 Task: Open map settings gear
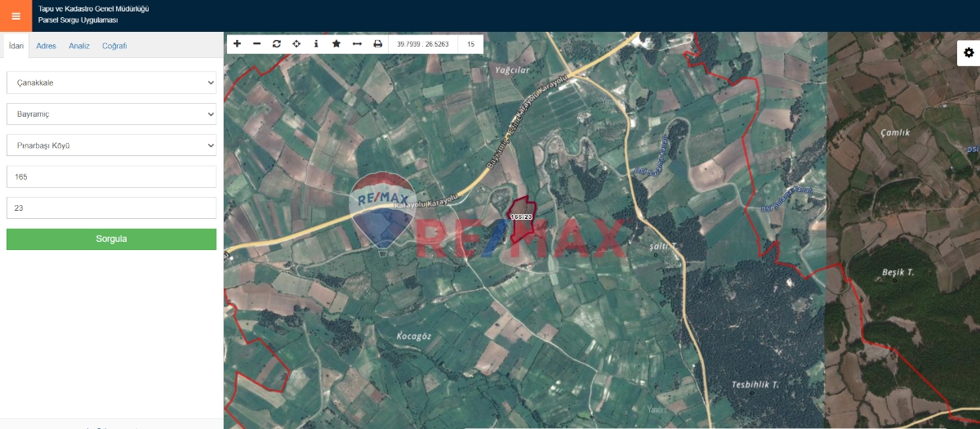pyautogui.click(x=969, y=52)
